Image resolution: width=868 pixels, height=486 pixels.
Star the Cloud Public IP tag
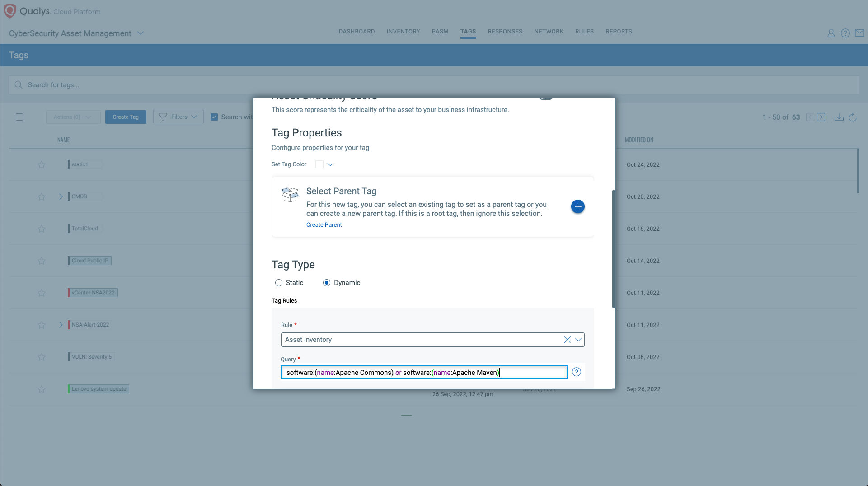pos(42,261)
